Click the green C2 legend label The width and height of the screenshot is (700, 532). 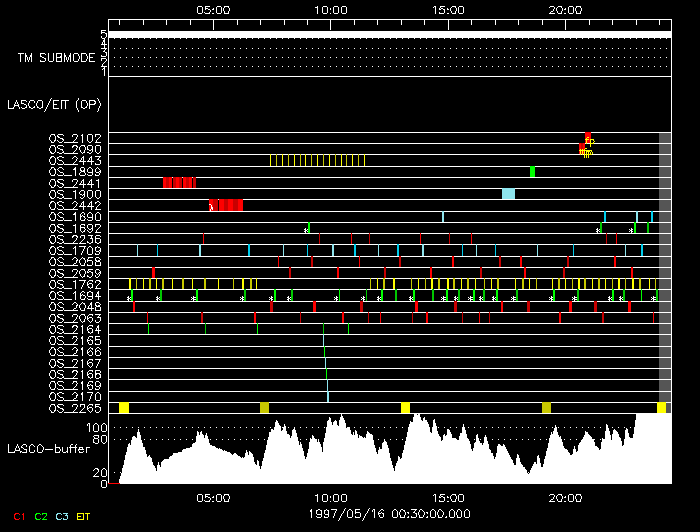click(x=41, y=516)
